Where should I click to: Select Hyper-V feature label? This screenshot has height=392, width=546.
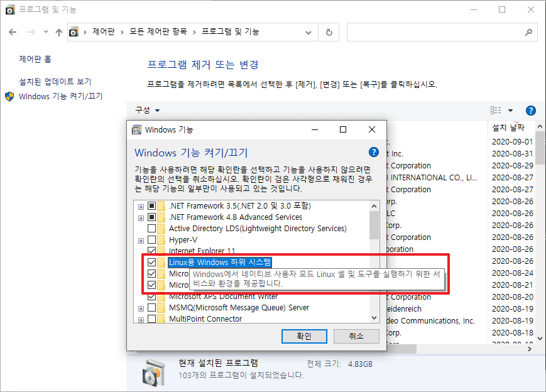coord(183,240)
